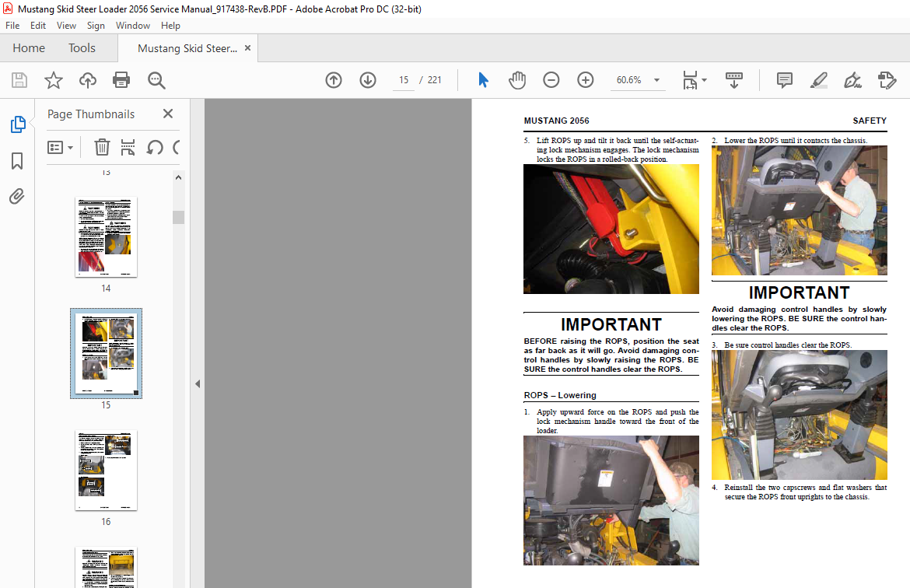Click the 'MUSTANG 2056' page header text
Viewport: 910px width, 588px height.
click(x=557, y=121)
